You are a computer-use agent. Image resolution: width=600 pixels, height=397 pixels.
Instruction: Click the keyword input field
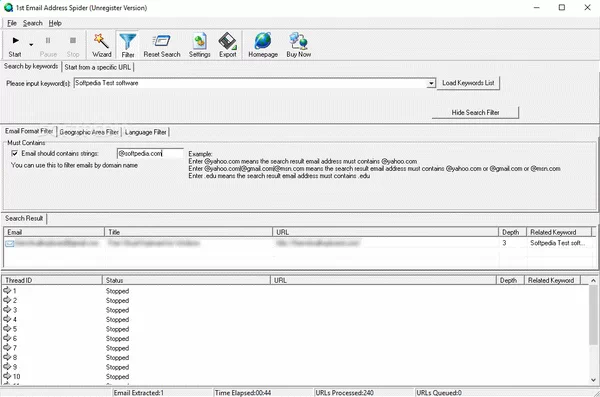tap(250, 83)
